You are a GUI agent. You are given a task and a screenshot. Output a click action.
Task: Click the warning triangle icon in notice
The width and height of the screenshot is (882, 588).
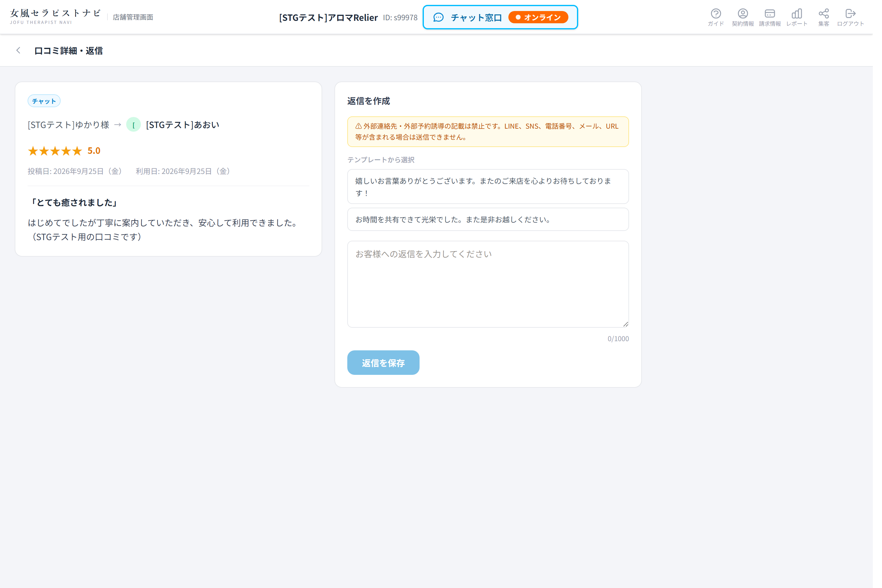coord(362,127)
